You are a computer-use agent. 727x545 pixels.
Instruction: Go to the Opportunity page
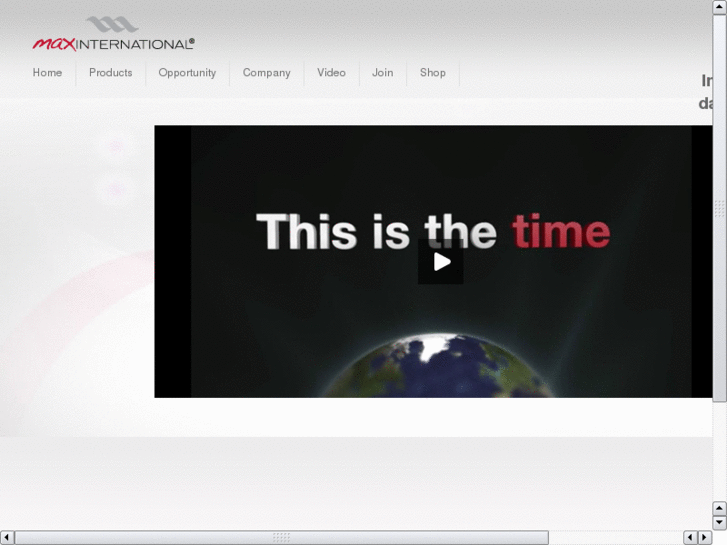pyautogui.click(x=187, y=73)
